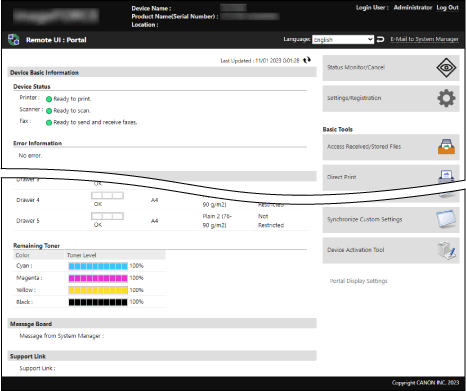466x391 pixels.
Task: Click 'Ready to send and receive faxes.' text
Action: point(95,122)
